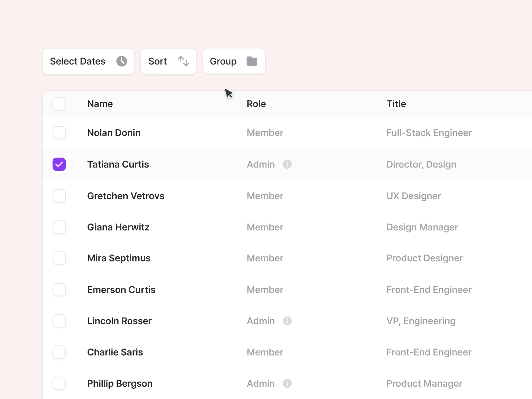Check the box next to Giana Herwitz
Image resolution: width=532 pixels, height=399 pixels.
point(59,227)
